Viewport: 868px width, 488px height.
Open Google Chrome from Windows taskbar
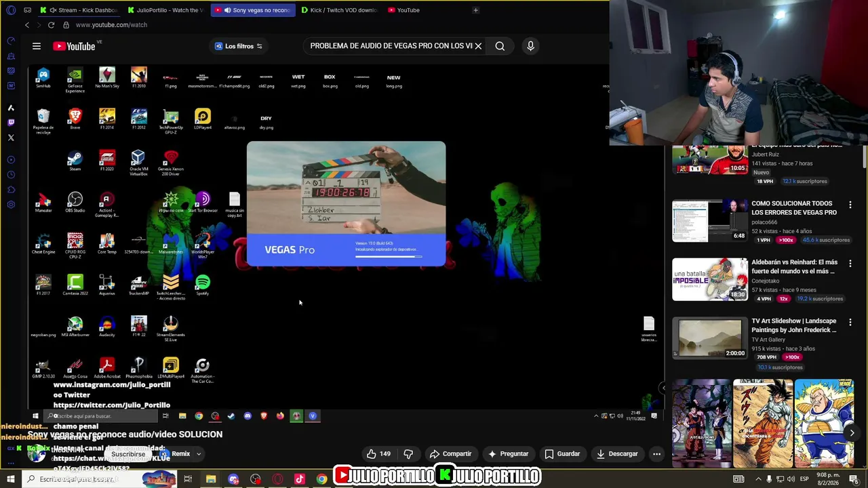point(321,479)
